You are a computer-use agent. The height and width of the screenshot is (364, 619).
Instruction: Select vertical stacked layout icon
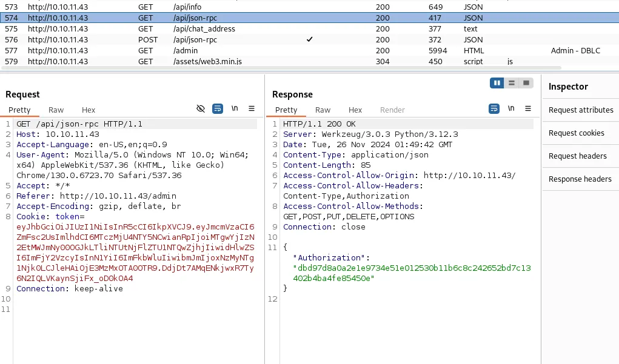[512, 83]
